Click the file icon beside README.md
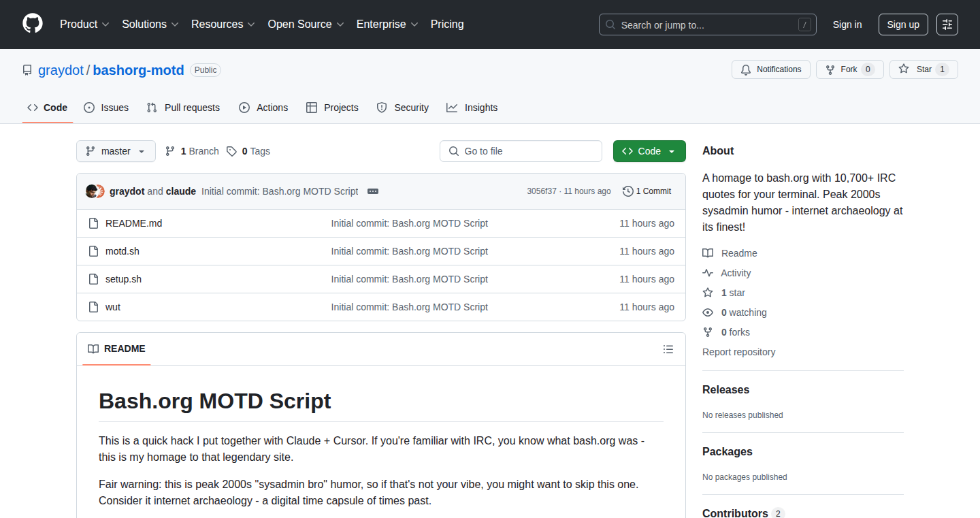 94,223
